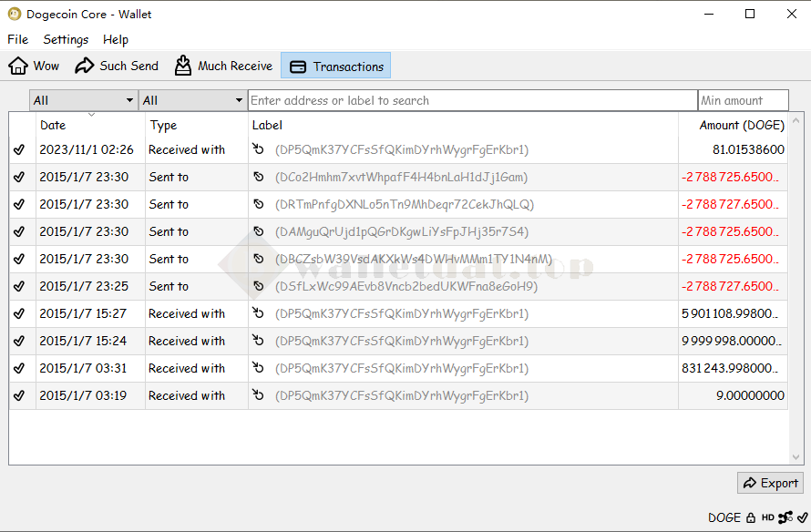Expand the transaction type filter dropdown

click(x=192, y=100)
